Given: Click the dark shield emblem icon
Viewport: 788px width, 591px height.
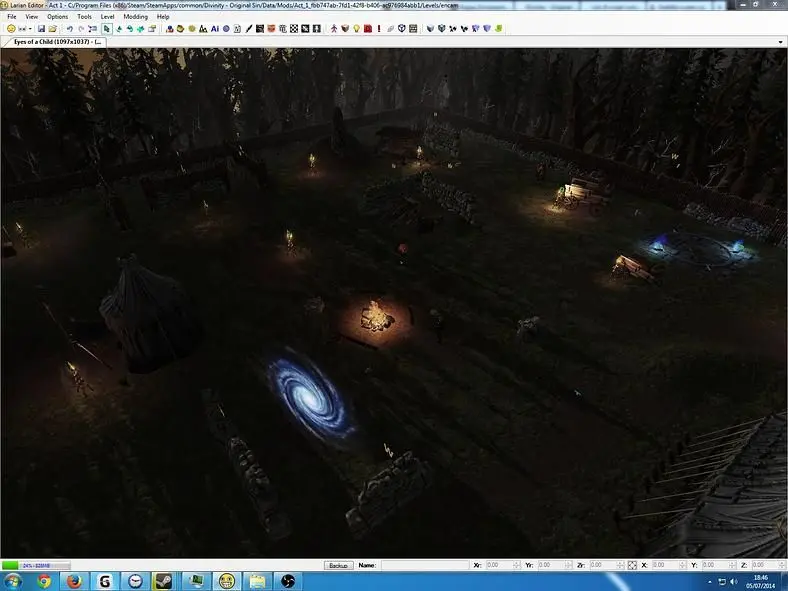Looking at the screenshot, I should coord(402,29).
